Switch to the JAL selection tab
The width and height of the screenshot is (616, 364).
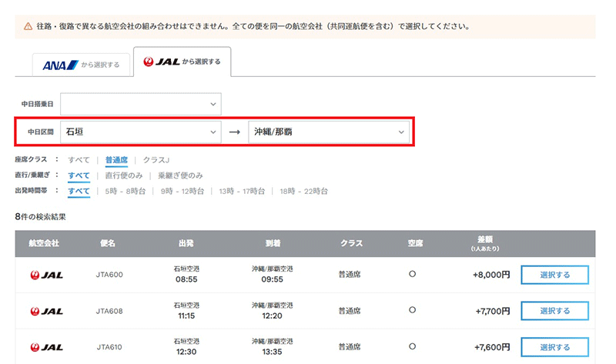pyautogui.click(x=182, y=62)
